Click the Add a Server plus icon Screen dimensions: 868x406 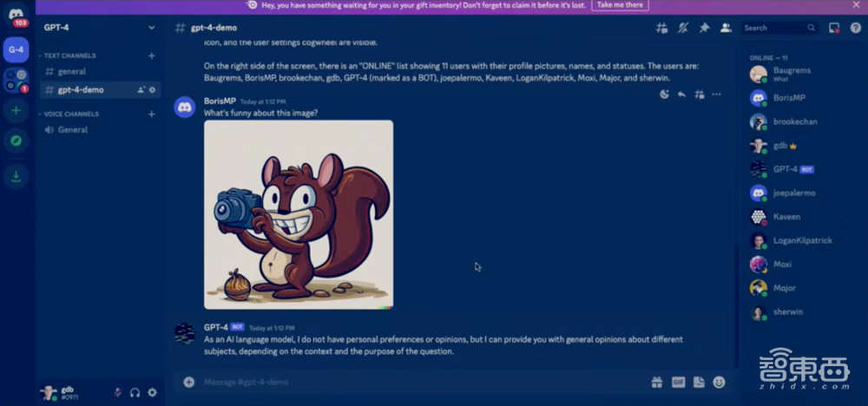click(x=16, y=111)
